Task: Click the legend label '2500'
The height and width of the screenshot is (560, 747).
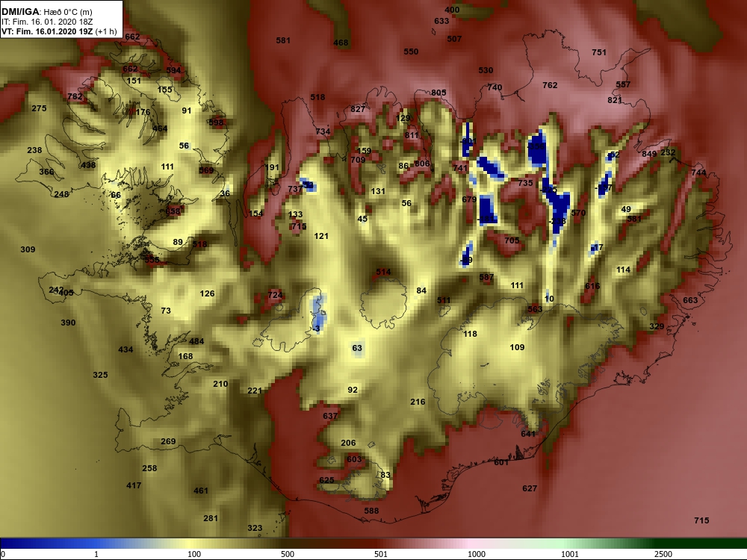Action: point(663,554)
